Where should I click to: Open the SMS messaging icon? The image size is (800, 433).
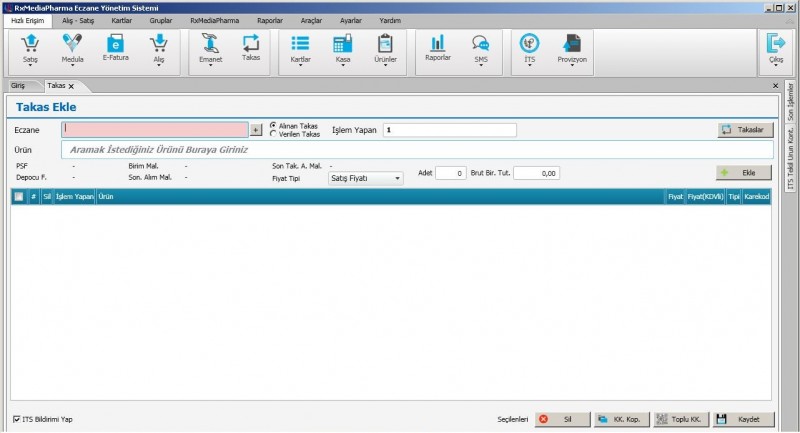481,44
